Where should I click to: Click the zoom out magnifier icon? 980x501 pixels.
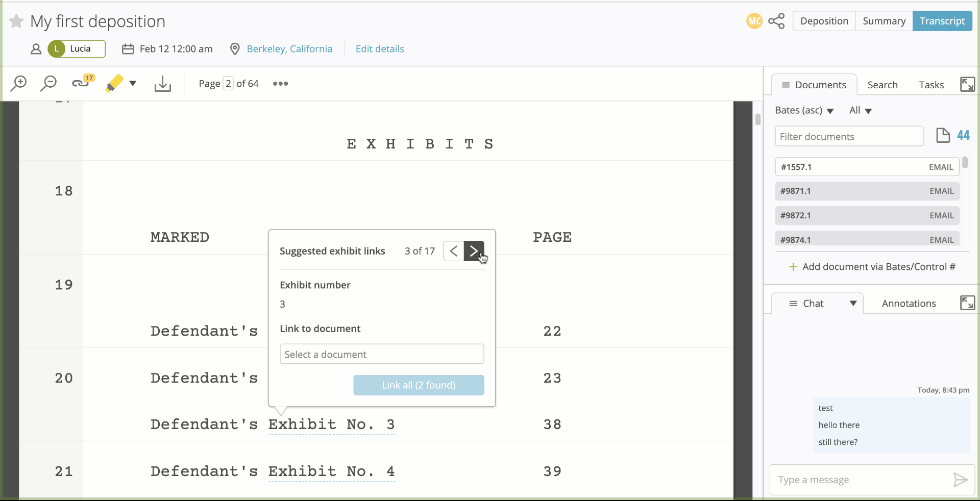click(x=48, y=83)
